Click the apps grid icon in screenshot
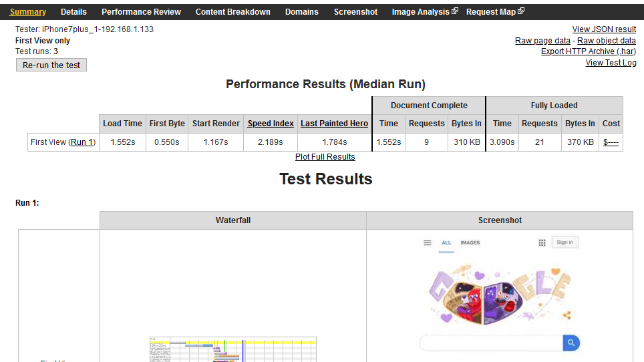644x362 pixels. coord(542,242)
